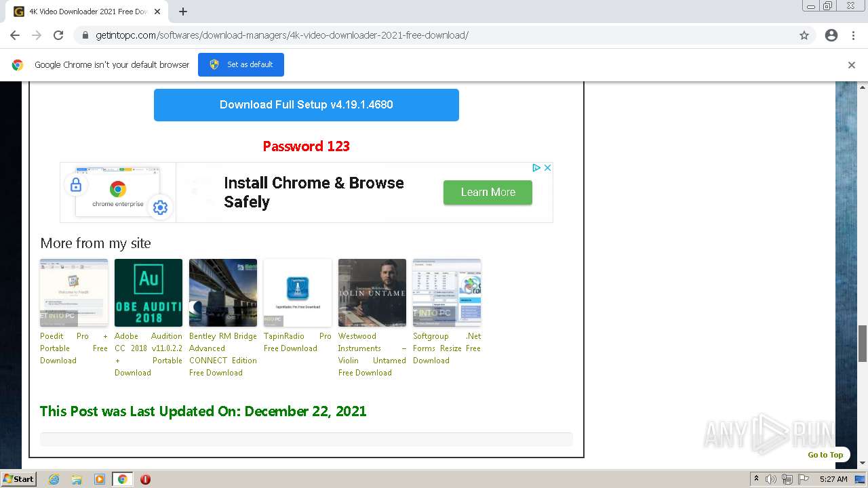The image size is (868, 488).
Task: Open a new browser tab
Action: coord(183,12)
